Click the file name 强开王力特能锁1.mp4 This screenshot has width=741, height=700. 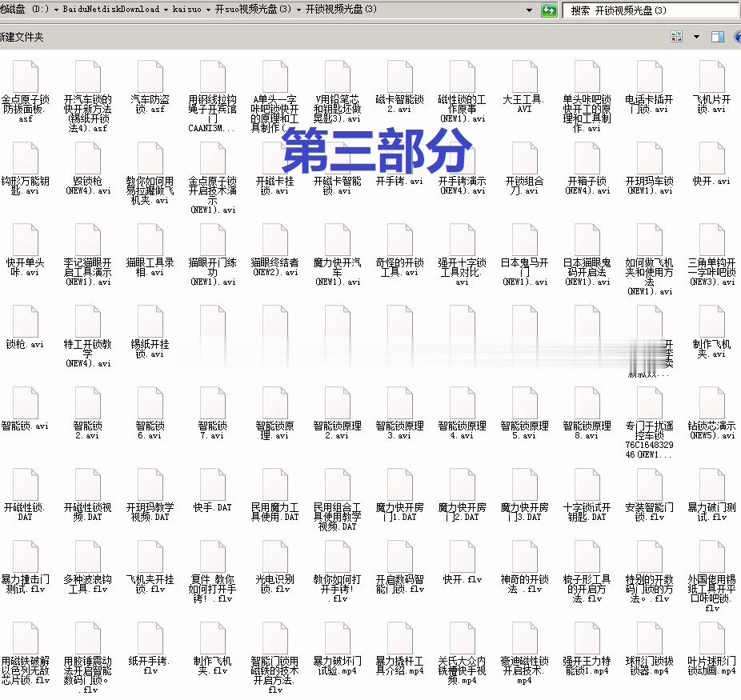[587, 666]
